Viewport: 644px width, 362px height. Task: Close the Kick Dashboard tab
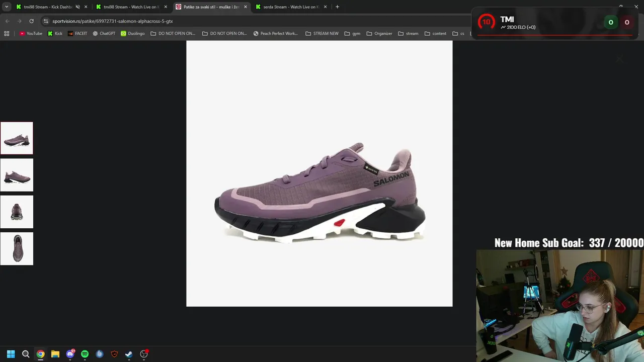coord(86,7)
